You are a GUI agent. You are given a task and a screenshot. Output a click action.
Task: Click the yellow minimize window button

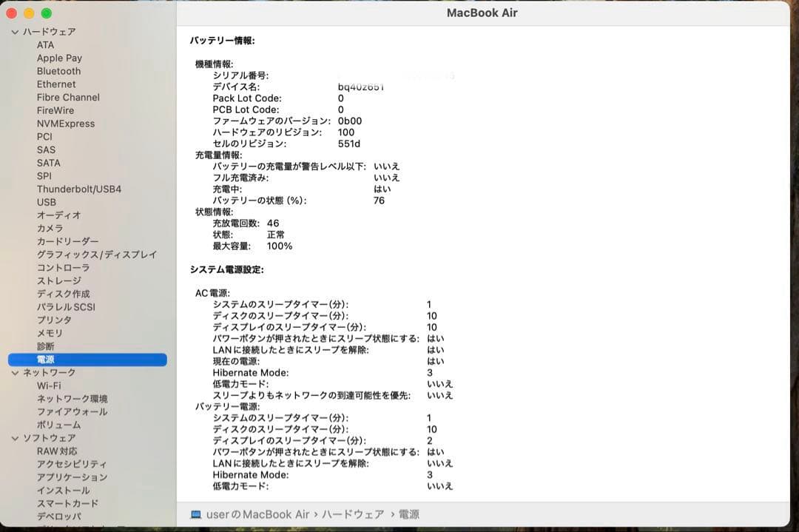[x=29, y=13]
